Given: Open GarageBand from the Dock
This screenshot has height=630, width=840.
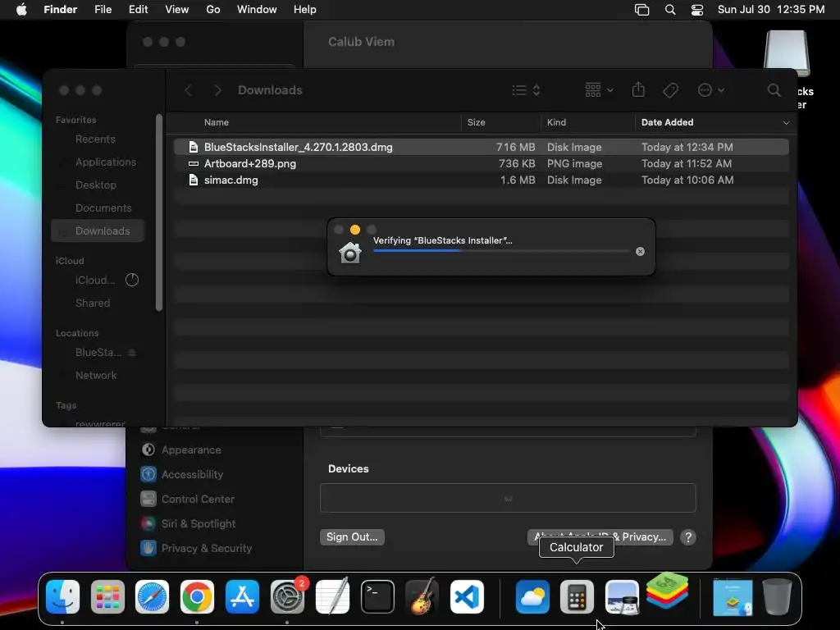Looking at the screenshot, I should (422, 596).
